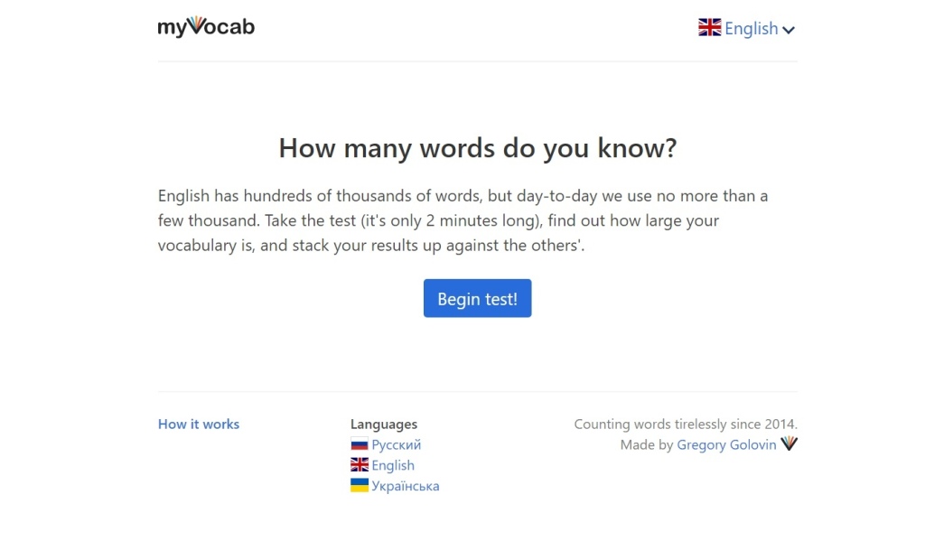Switch to Русский language link

(396, 444)
